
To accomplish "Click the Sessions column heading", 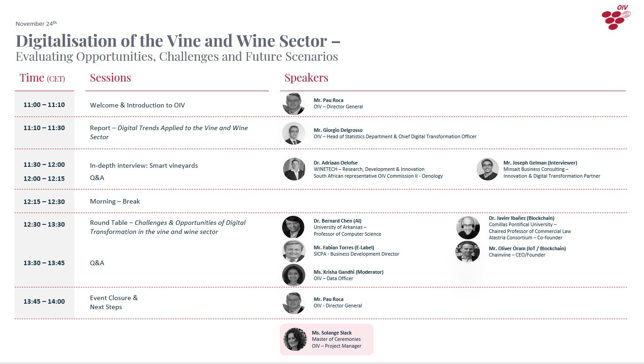I will click(110, 78).
